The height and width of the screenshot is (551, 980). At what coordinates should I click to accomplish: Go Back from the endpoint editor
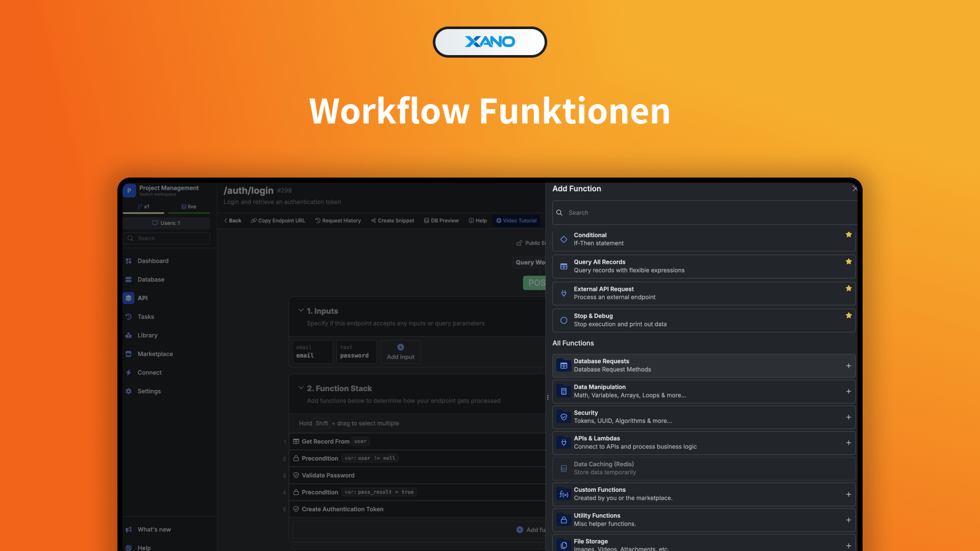click(233, 221)
